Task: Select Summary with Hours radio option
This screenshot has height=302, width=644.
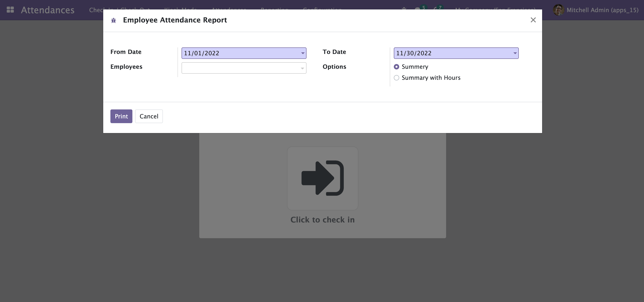Action: (396, 78)
